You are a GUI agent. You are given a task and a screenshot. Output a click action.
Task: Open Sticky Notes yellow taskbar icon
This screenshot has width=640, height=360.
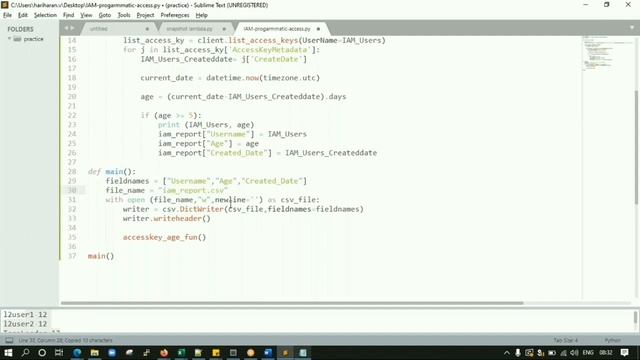pos(216,353)
